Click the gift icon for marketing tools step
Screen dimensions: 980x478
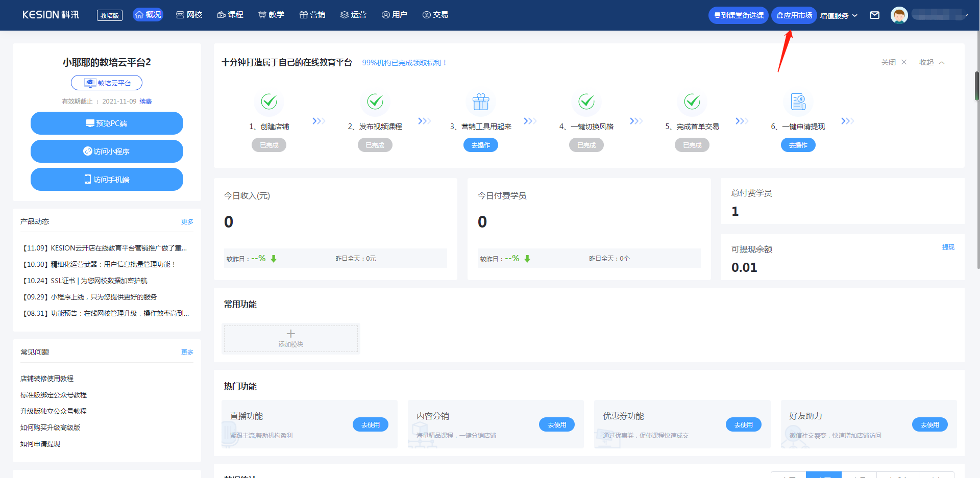(x=480, y=102)
